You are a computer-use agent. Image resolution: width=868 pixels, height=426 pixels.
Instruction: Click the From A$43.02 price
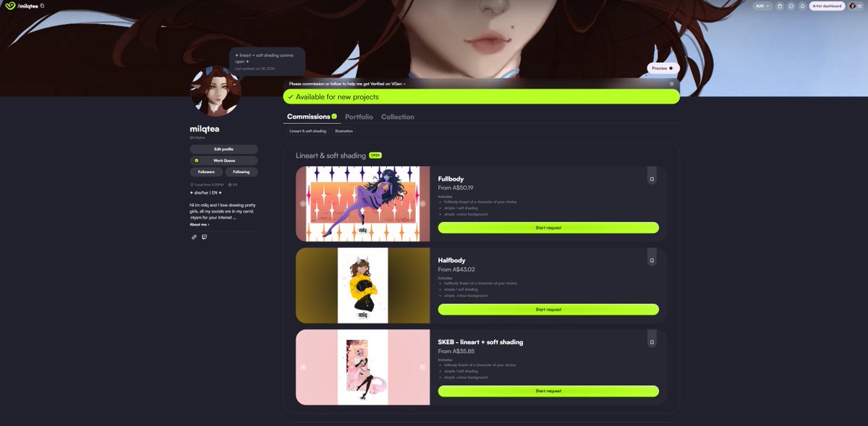456,270
